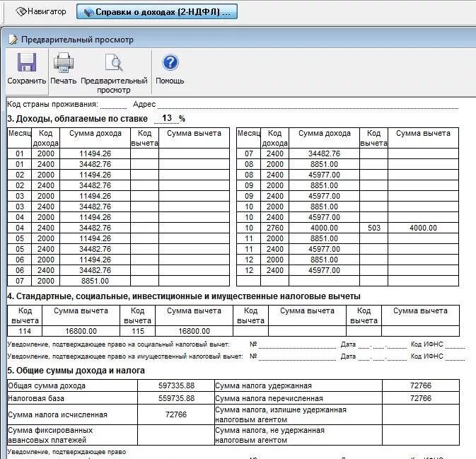Click Код ИФНС field in имущественный вычет row

[455, 356]
